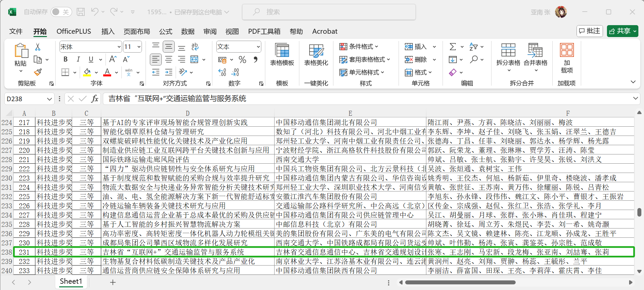Click the italic I icon
This screenshot has width=644, height=290.
point(78,60)
